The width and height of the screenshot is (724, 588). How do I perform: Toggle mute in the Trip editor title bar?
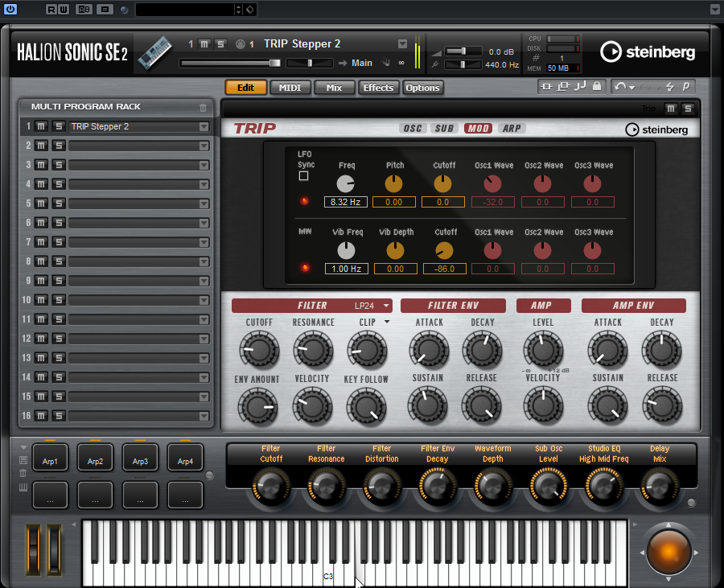(x=670, y=109)
